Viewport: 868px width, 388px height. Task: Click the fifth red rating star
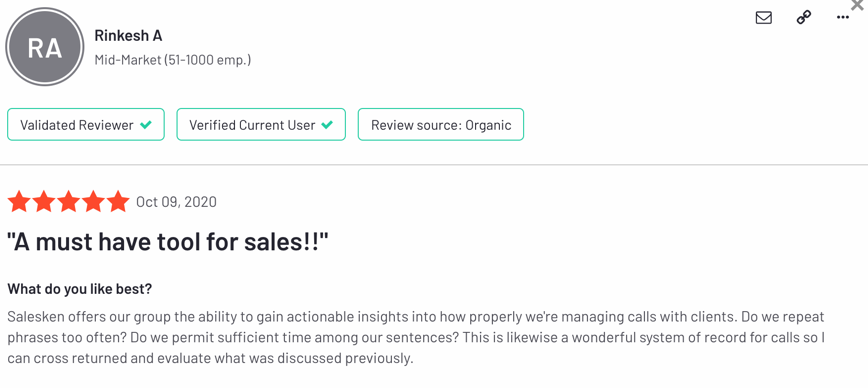[x=118, y=202]
